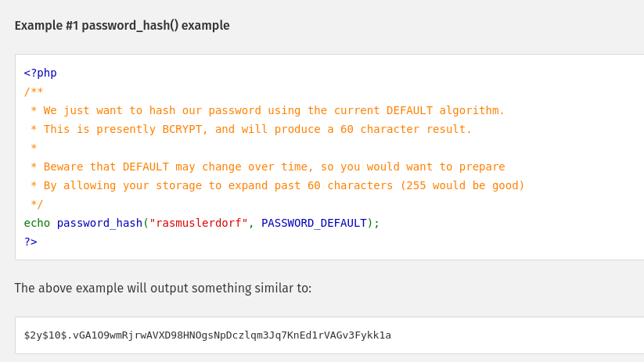
Task: Click the $2y$10$ hash output string
Action: pos(207,335)
